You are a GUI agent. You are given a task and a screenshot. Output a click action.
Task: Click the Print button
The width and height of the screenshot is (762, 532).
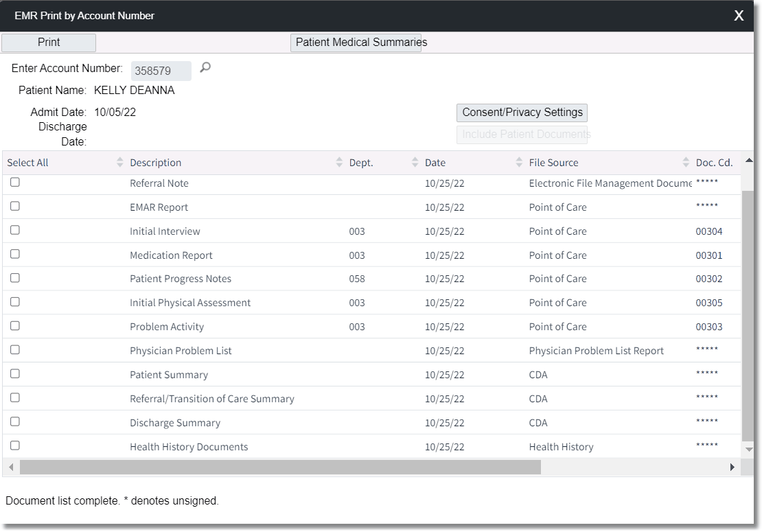tap(49, 43)
